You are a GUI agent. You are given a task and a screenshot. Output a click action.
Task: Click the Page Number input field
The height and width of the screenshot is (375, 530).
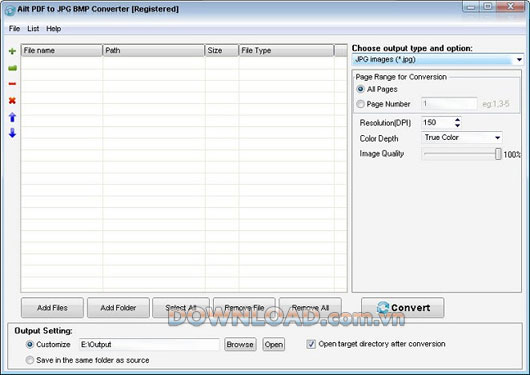click(449, 104)
